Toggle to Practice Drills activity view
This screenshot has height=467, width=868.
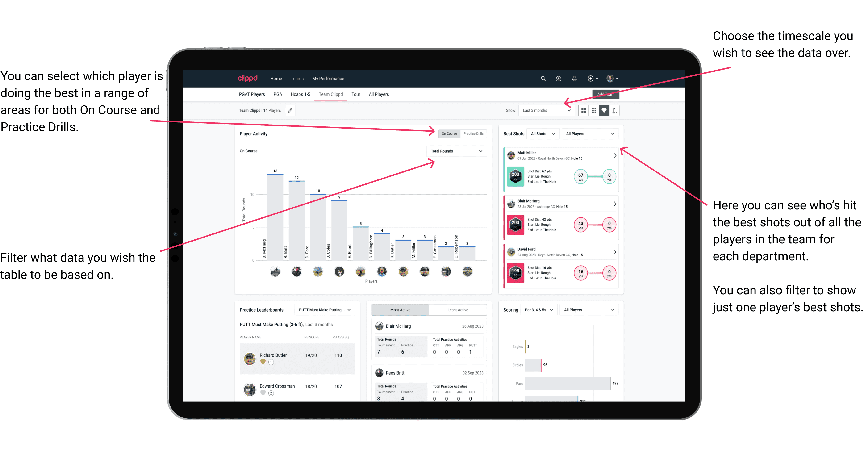point(475,133)
